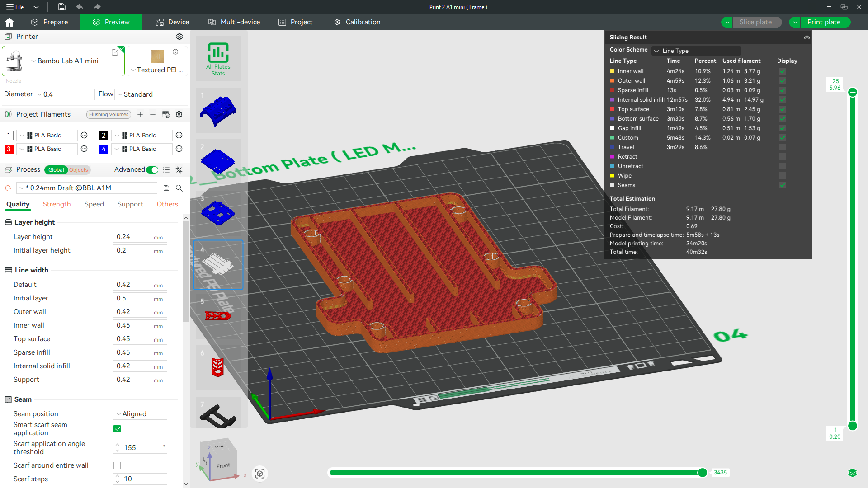Click the reset camera view icon

(259, 474)
